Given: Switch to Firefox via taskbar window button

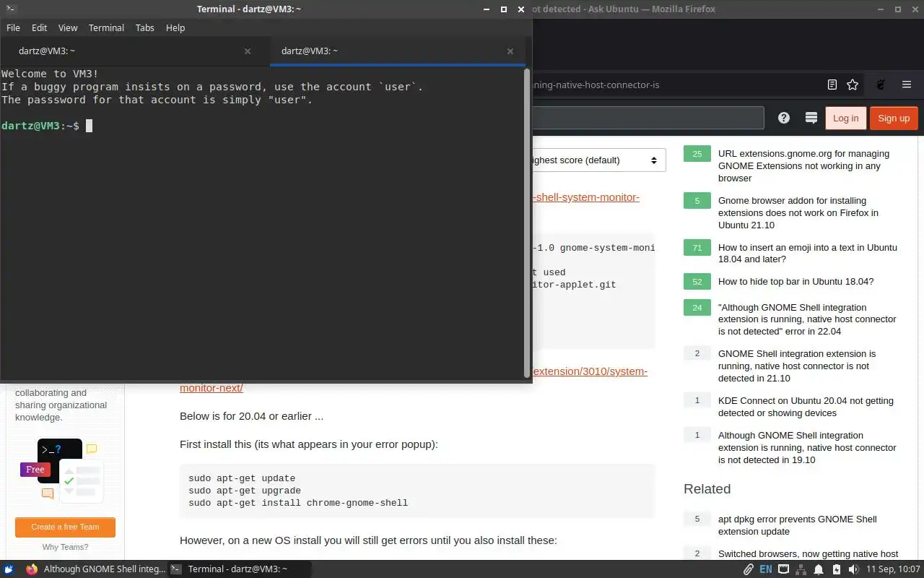Looking at the screenshot, I should [95, 569].
